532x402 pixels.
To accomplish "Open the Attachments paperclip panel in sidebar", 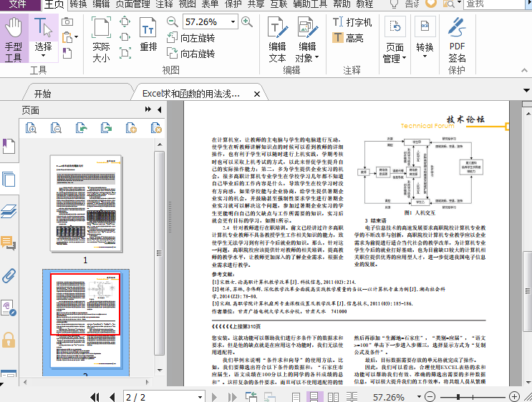I will [9, 276].
